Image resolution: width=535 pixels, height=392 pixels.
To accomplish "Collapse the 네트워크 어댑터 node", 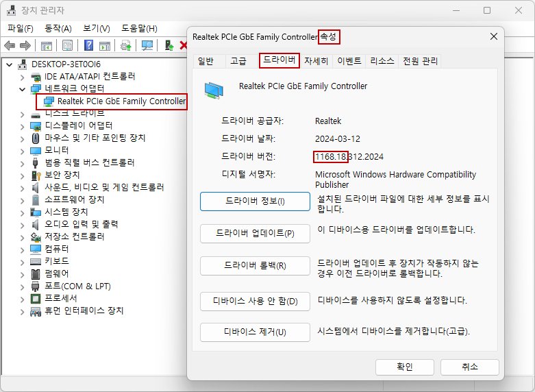I will pyautogui.click(x=22, y=90).
